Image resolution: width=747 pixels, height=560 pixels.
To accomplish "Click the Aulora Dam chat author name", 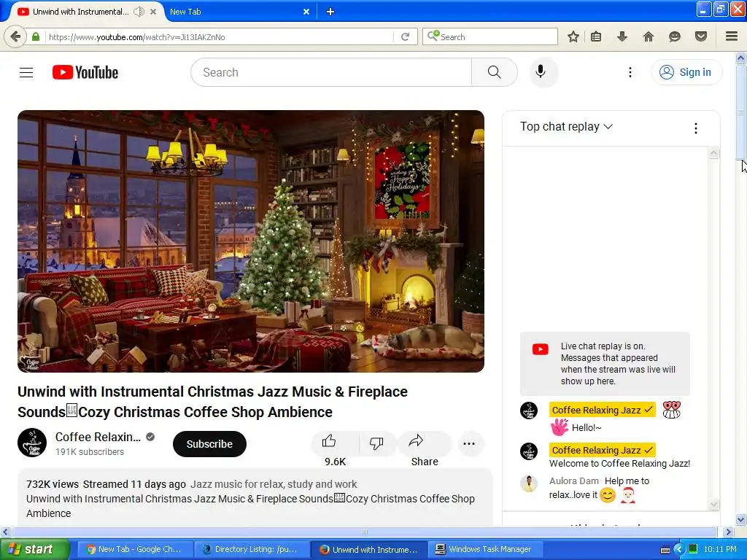I will [x=573, y=481].
